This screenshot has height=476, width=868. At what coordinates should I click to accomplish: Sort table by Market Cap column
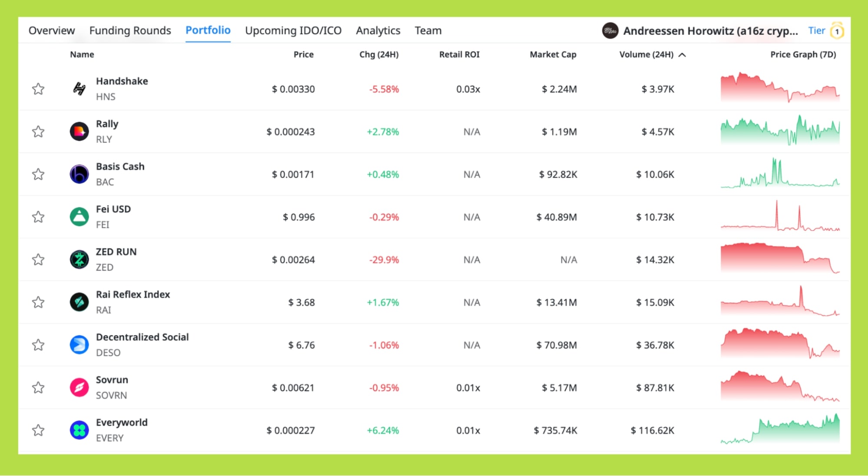553,55
